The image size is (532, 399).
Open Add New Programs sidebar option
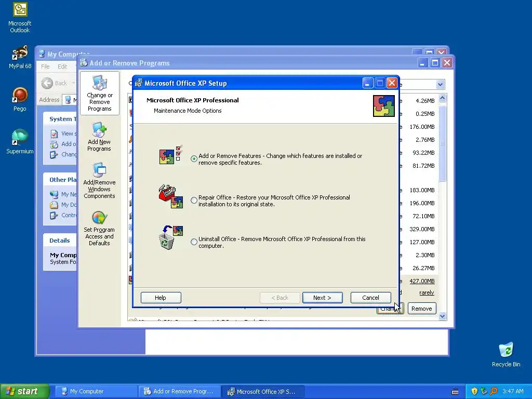99,137
